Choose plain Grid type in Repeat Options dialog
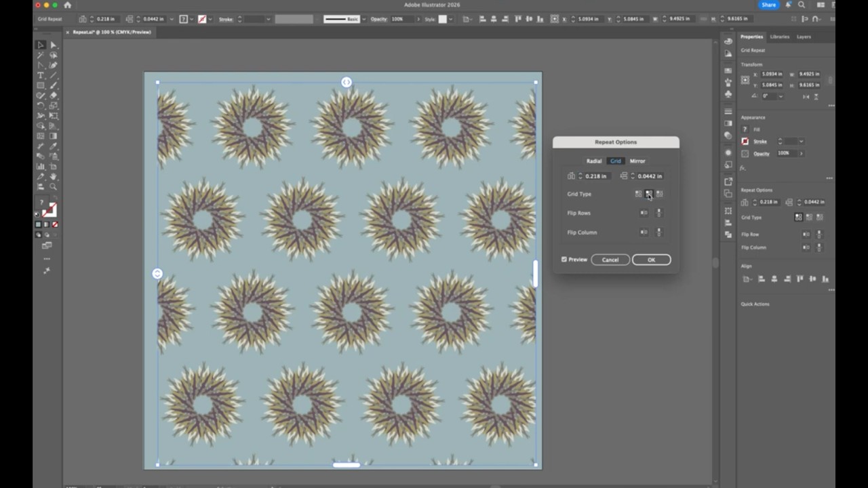 [638, 194]
